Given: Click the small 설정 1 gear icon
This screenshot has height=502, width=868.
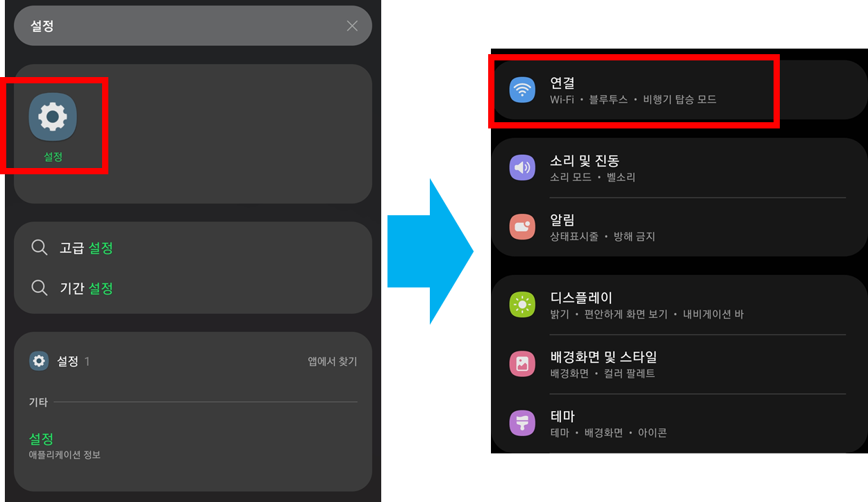Looking at the screenshot, I should click(39, 361).
